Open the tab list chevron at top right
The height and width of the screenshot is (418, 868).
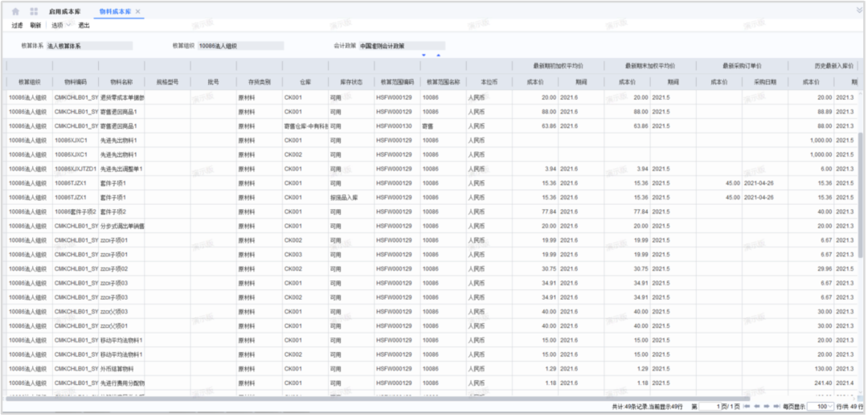[x=859, y=10]
